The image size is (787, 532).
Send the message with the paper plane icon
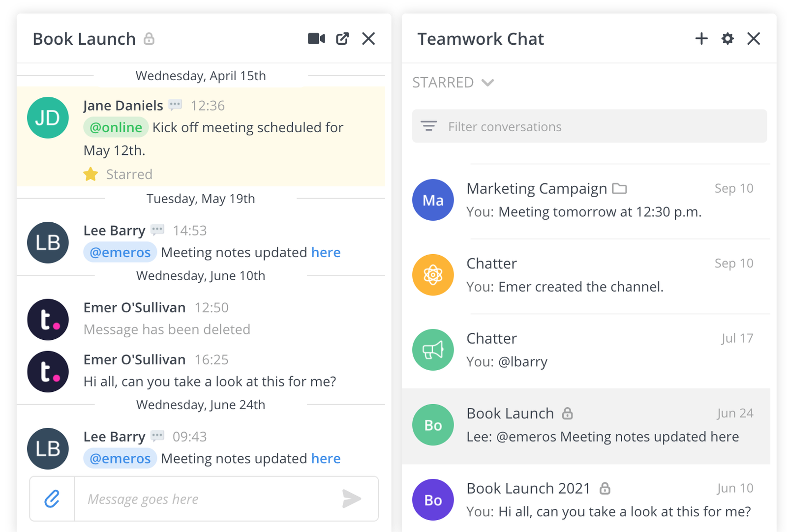click(352, 499)
